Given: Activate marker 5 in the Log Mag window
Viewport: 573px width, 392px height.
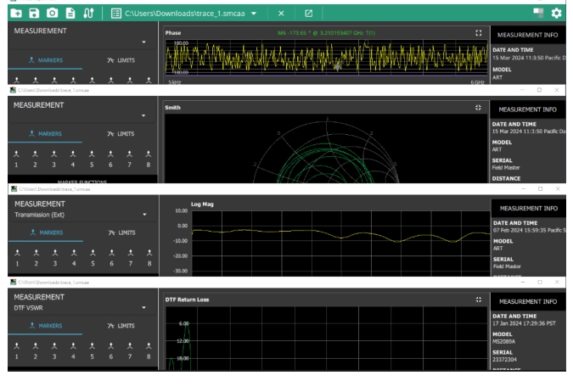Looking at the screenshot, I should click(x=93, y=258).
